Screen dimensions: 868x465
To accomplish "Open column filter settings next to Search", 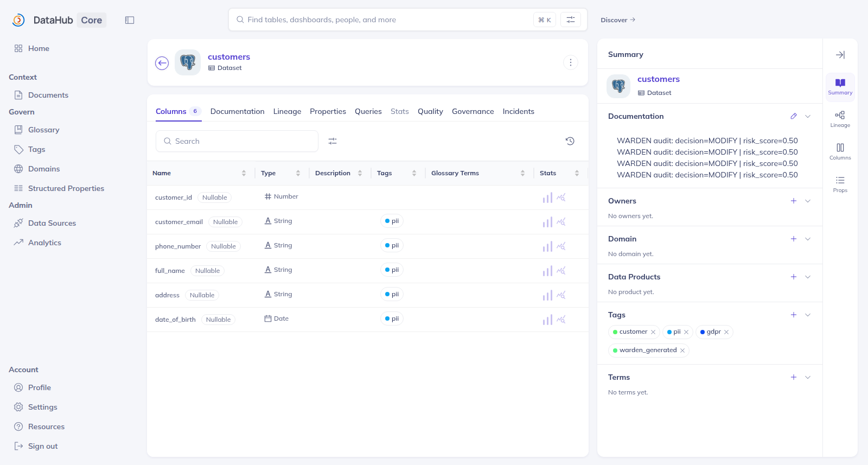I will [x=333, y=141].
